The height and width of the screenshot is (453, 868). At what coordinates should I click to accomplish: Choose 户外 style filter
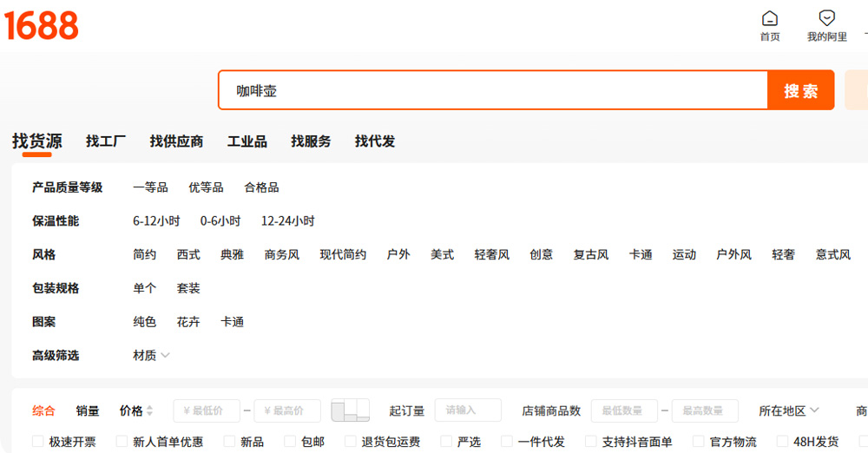398,254
